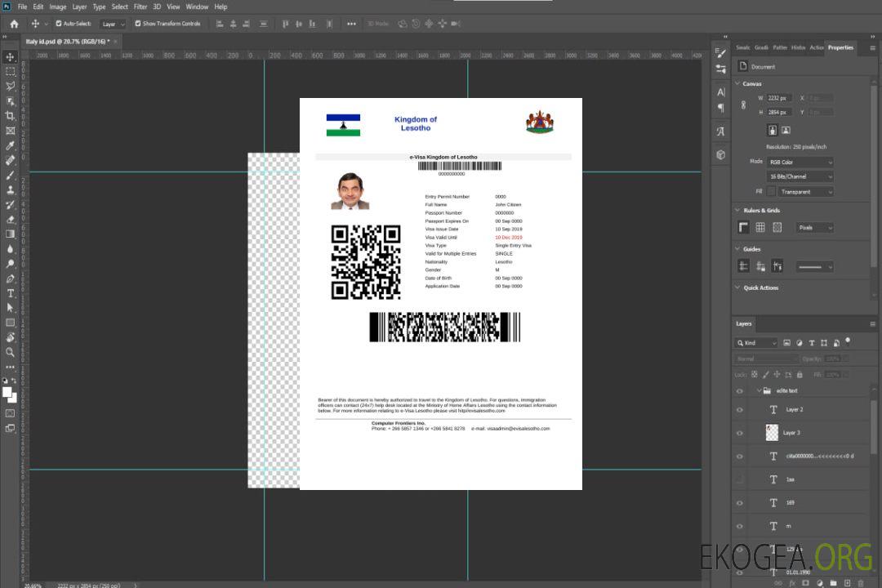Viewport: 882px width, 588px height.
Task: Click the canvas width field
Action: (780, 98)
